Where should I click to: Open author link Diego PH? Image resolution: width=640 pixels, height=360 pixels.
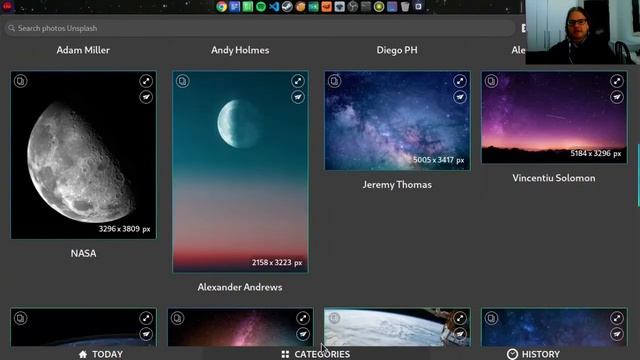point(397,50)
